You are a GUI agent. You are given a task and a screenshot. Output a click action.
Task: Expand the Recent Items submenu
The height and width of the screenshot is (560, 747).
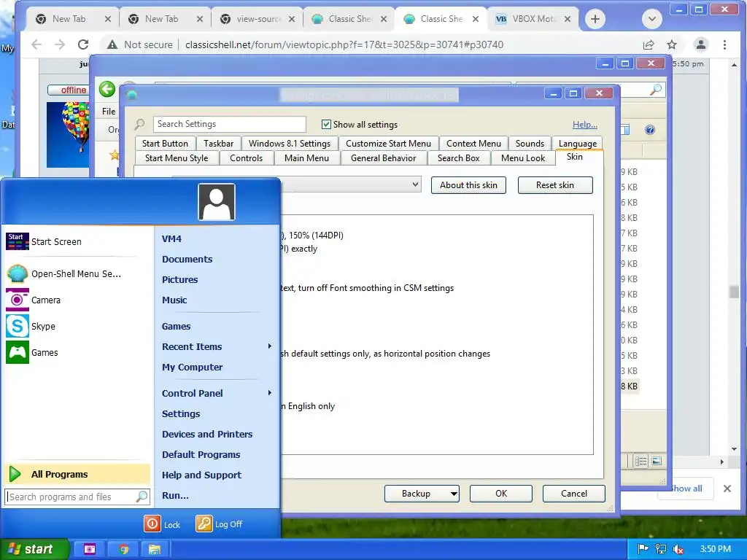click(x=270, y=346)
